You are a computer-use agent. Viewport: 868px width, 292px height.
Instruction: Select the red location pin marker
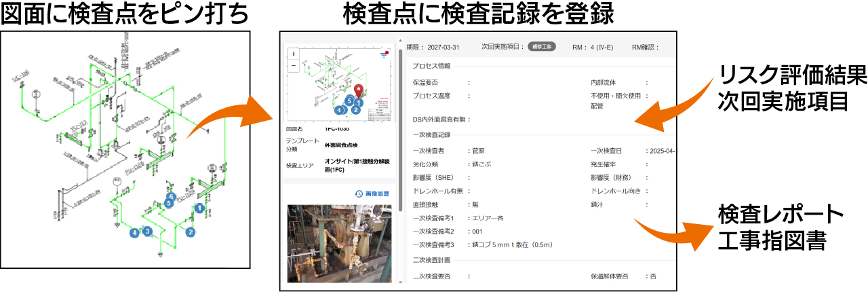pos(359,91)
